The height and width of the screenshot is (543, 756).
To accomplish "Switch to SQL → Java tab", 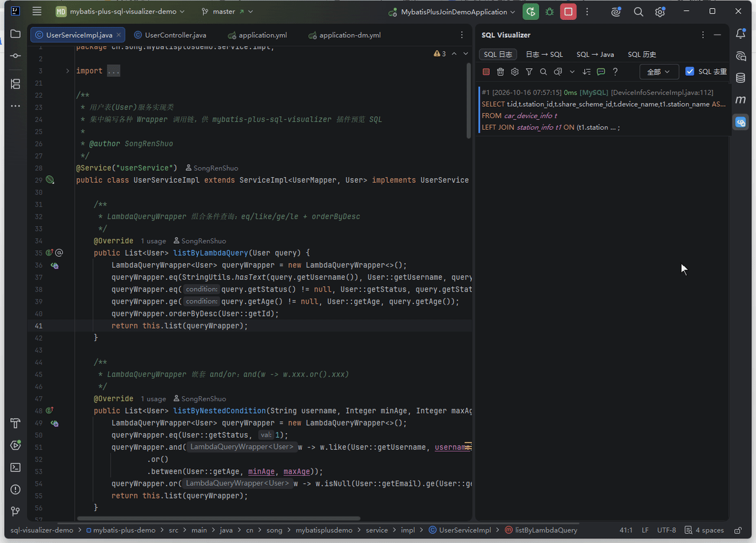I will [595, 54].
